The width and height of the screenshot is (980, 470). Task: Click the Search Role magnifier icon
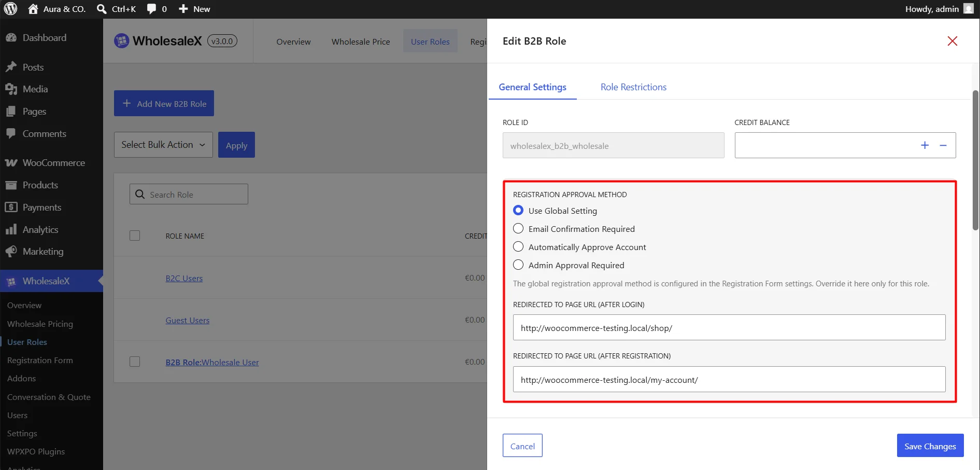point(140,194)
